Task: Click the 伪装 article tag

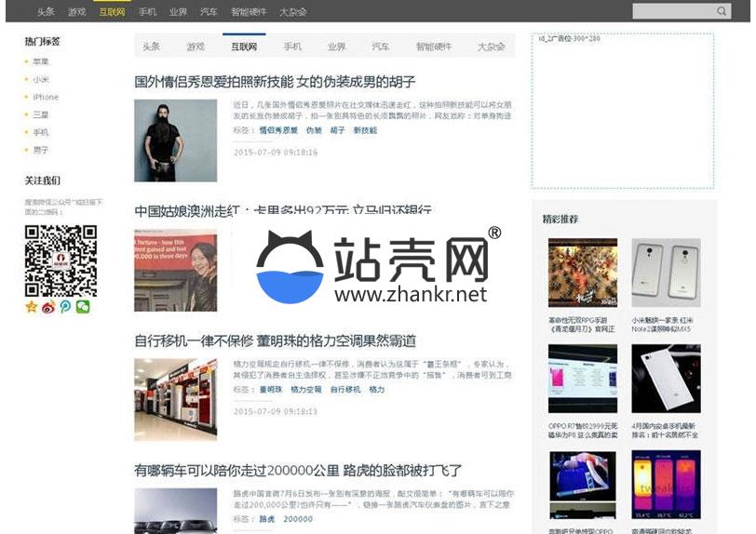Action: click(x=314, y=130)
